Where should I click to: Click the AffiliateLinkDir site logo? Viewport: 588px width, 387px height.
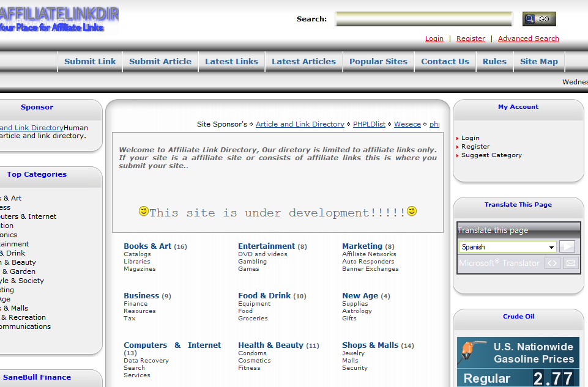coord(59,19)
